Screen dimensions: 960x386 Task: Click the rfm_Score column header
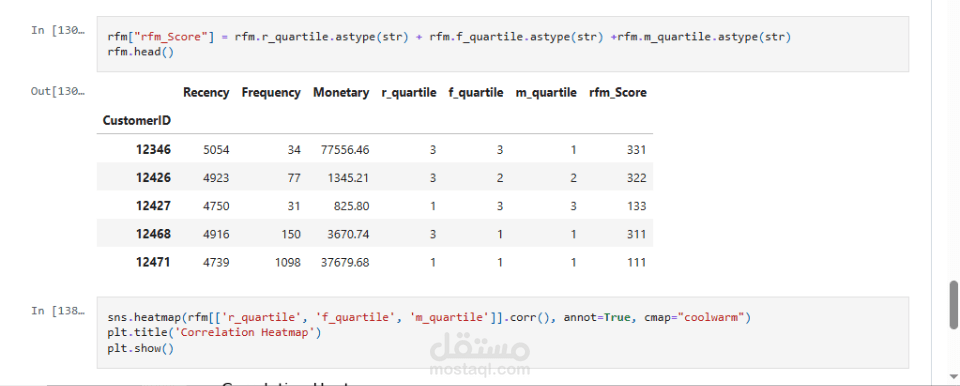(618, 93)
